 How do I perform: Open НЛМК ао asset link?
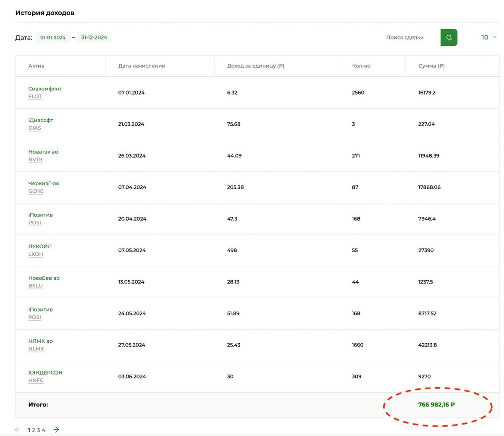(40, 341)
